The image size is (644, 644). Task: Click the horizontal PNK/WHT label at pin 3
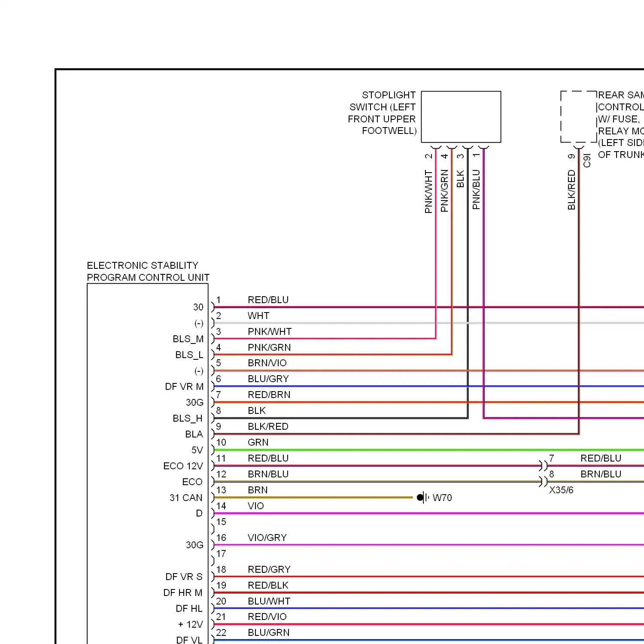[270, 331]
